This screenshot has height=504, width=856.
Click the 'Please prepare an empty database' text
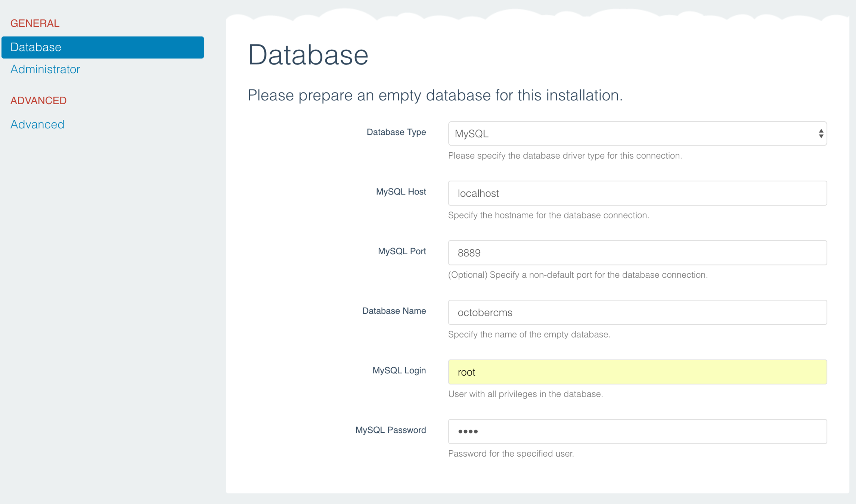click(435, 95)
